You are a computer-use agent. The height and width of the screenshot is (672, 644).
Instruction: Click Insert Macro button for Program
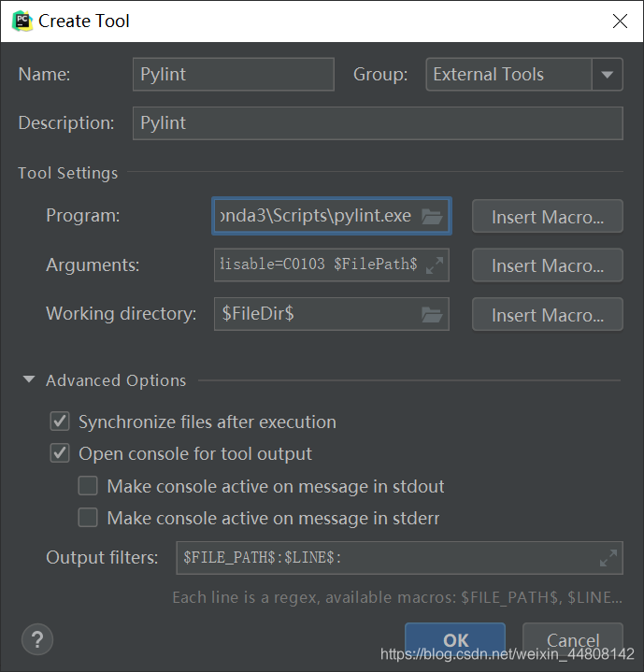click(548, 216)
